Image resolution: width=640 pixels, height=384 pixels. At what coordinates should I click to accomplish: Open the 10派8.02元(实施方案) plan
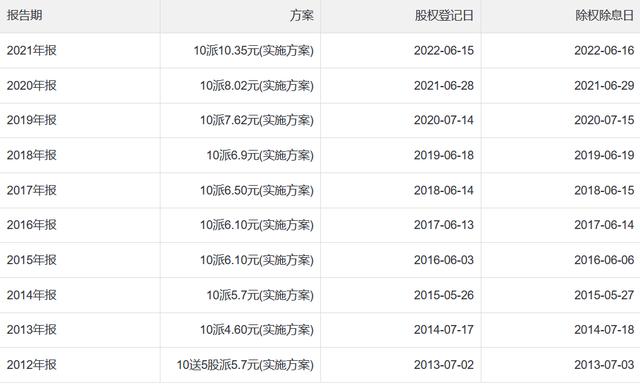(257, 86)
